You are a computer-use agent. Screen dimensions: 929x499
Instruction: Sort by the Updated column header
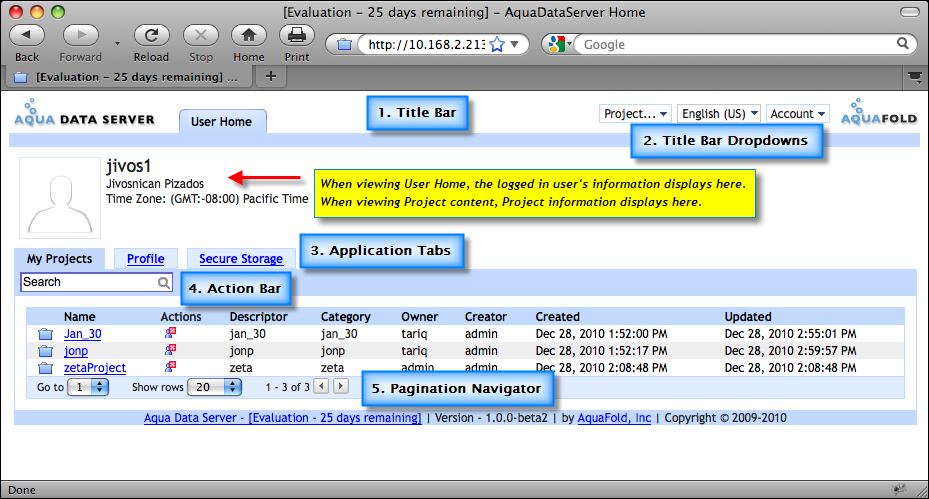[x=748, y=316]
